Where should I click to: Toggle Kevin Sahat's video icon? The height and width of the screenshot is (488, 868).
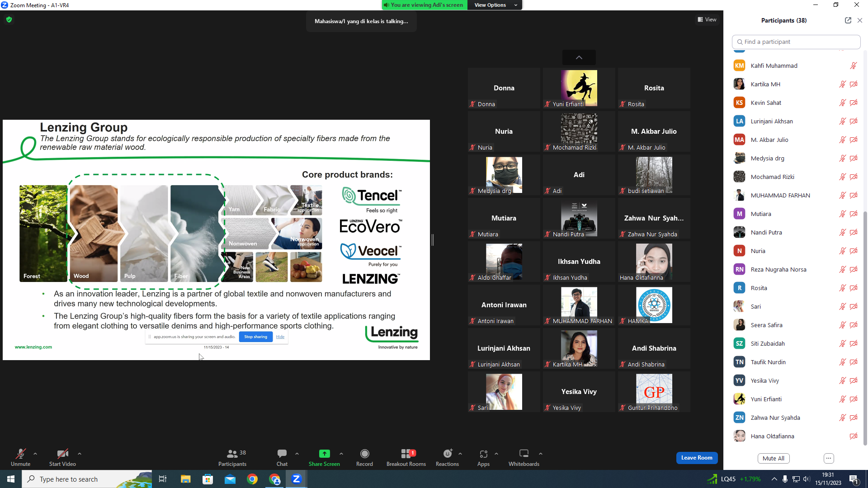click(854, 103)
